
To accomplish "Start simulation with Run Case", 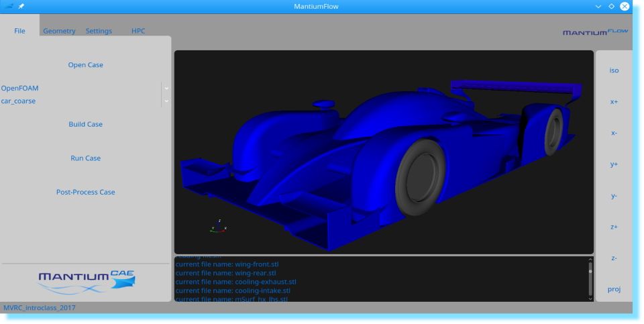I will click(x=85, y=158).
